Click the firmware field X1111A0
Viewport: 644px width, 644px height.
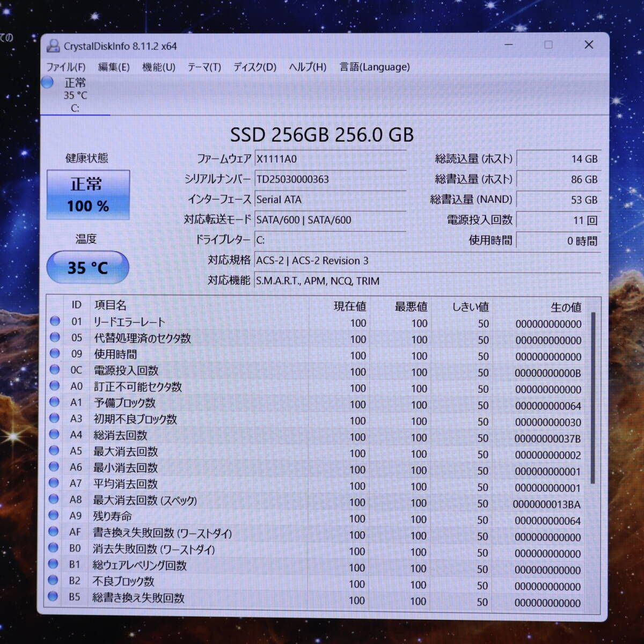[x=330, y=159]
